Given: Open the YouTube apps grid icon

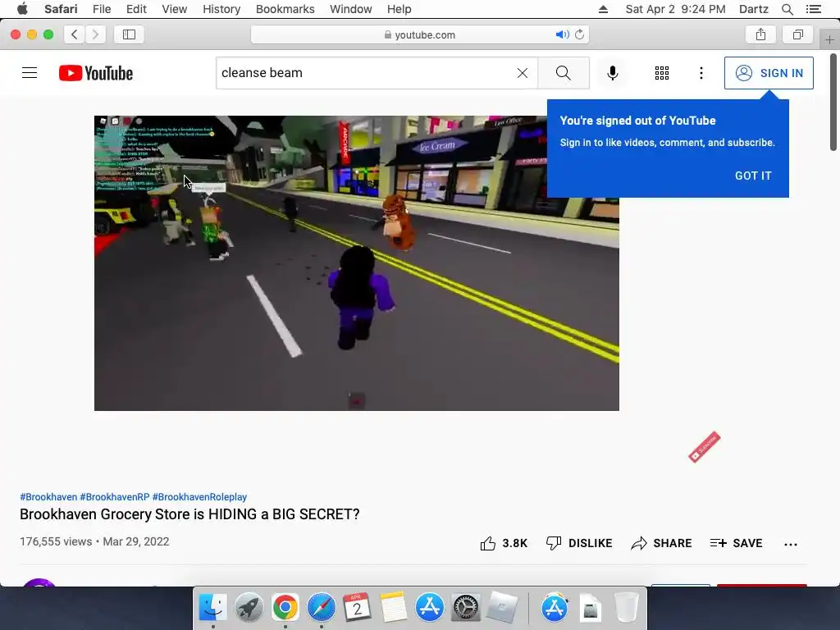Looking at the screenshot, I should pos(662,73).
